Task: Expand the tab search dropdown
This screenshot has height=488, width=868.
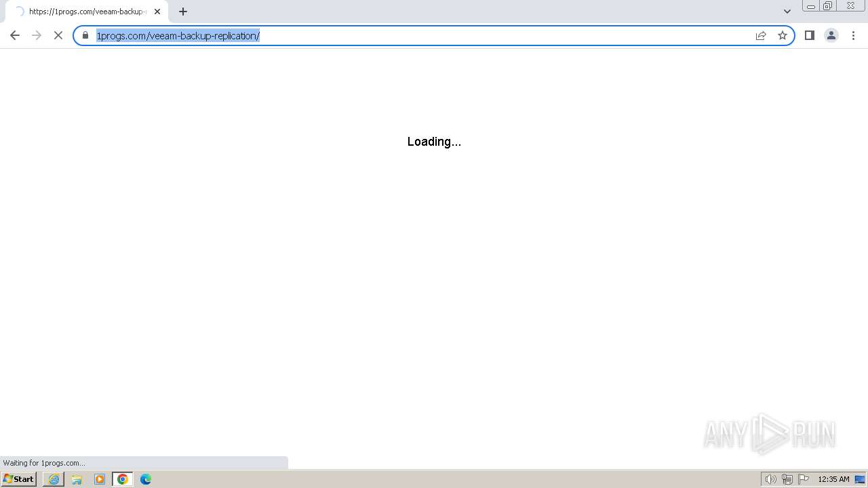Action: tap(787, 12)
